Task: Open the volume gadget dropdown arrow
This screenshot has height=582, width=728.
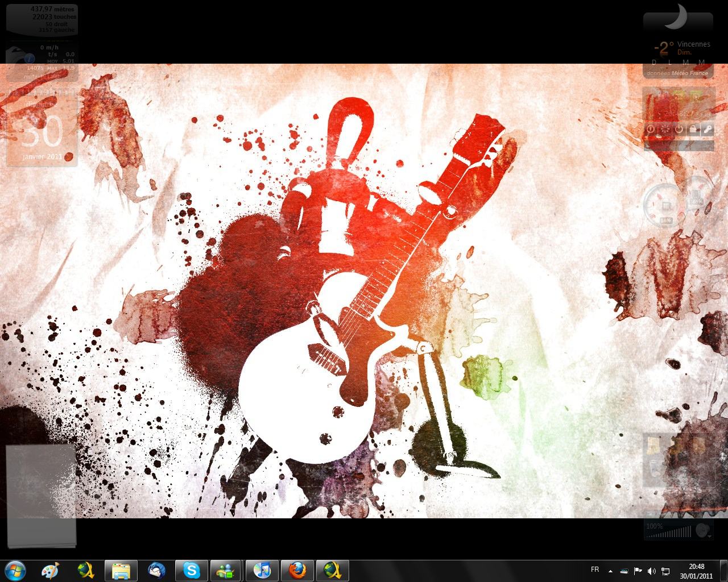Action: click(709, 536)
